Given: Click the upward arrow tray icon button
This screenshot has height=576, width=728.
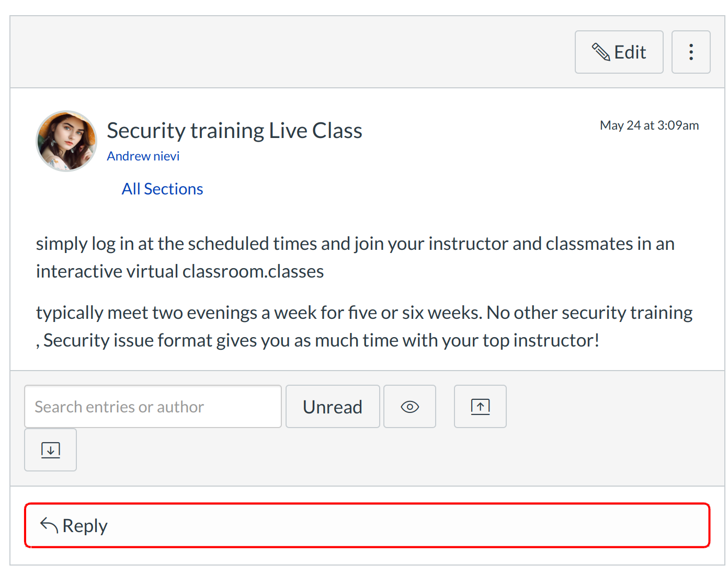Looking at the screenshot, I should click(480, 407).
